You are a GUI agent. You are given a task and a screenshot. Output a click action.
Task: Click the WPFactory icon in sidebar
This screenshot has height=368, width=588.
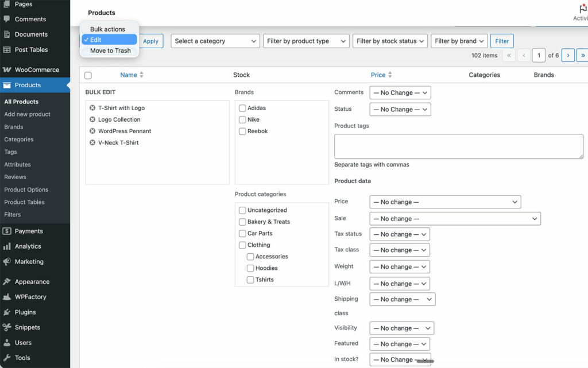click(6, 297)
